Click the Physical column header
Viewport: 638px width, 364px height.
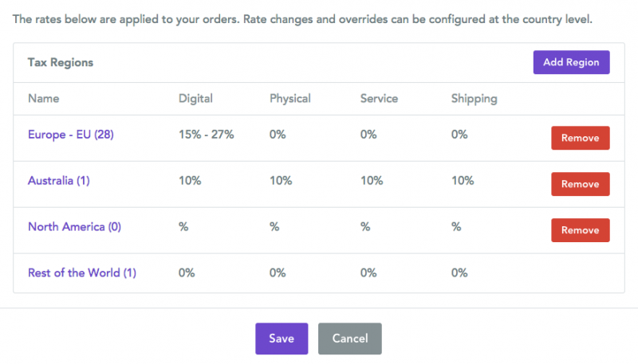(290, 99)
